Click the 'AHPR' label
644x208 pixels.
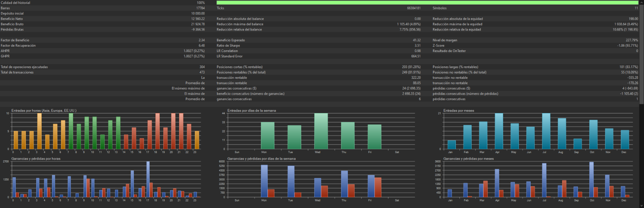[x=5, y=51]
